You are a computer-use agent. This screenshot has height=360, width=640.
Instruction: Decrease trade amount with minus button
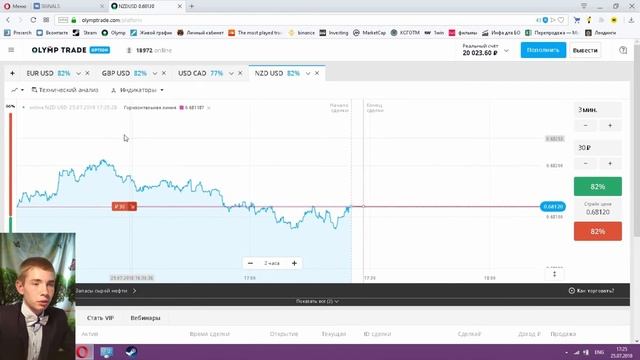point(586,163)
